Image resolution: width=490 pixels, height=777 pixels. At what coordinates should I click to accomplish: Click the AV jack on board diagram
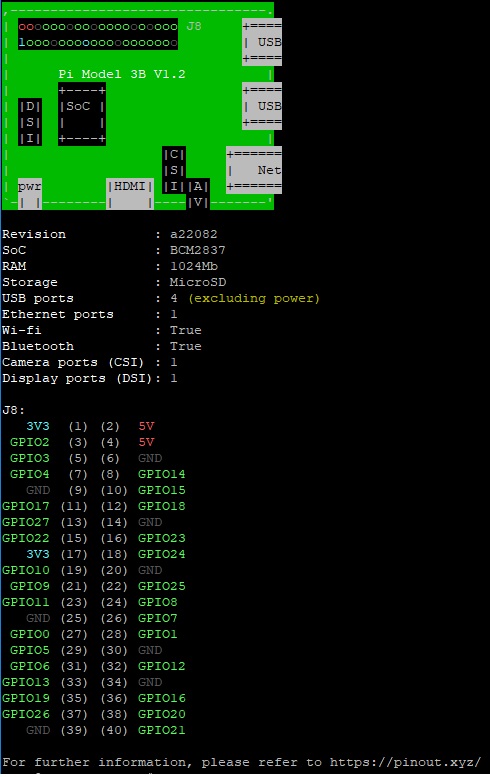click(198, 194)
